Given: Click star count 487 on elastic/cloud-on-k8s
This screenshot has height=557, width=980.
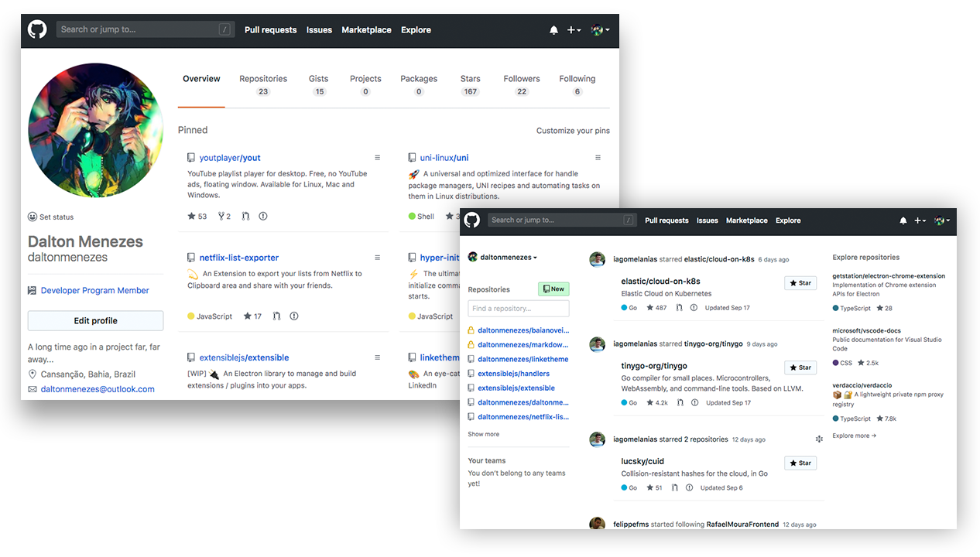Looking at the screenshot, I should click(x=656, y=308).
